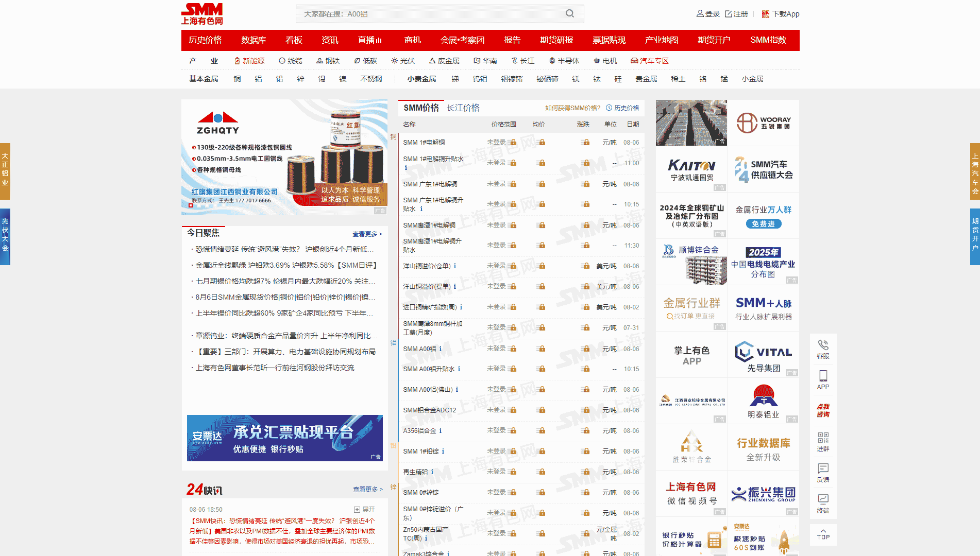The image size is (980, 556).
Task: Click the QR icon beside 下载App
Action: [x=766, y=14]
